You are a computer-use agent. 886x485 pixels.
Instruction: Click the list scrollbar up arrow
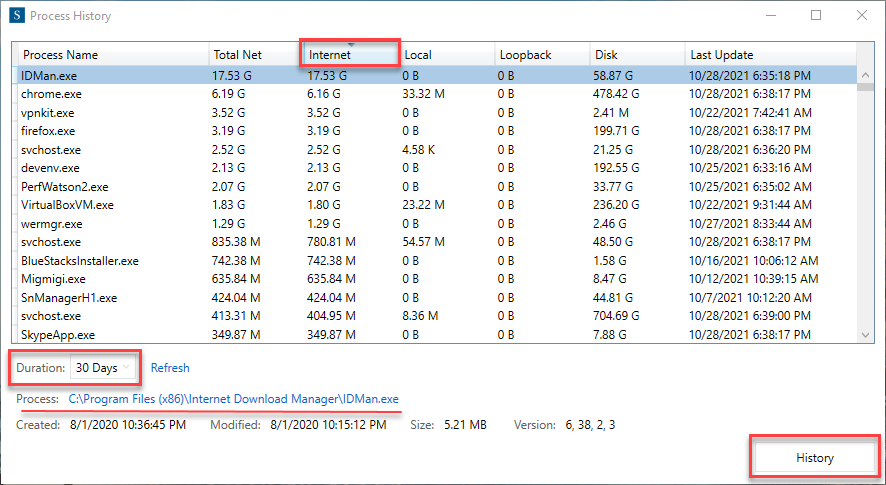865,75
